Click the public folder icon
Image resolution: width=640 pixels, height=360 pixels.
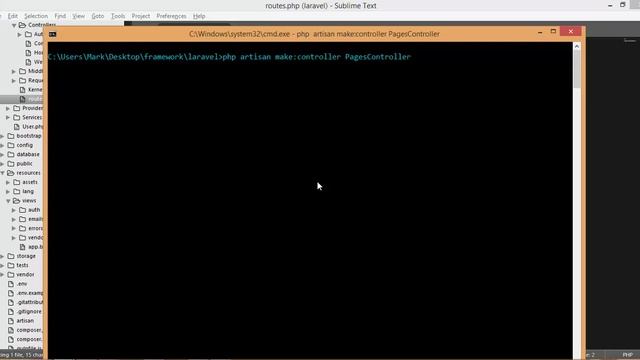point(11,163)
